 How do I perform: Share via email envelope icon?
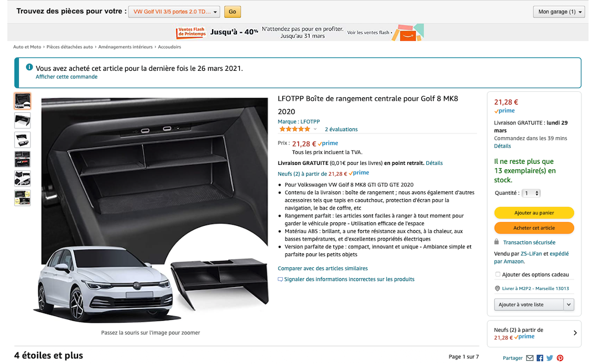point(529,358)
